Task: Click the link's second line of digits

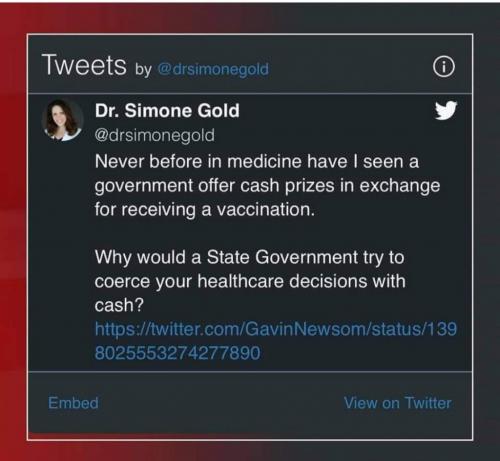Action: click(x=177, y=353)
